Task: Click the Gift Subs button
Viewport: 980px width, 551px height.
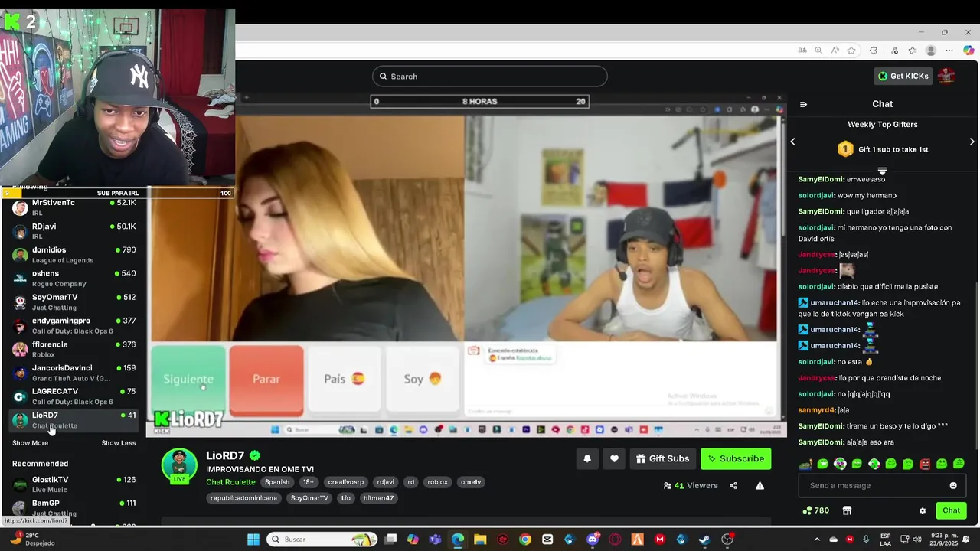Action: pyautogui.click(x=662, y=458)
